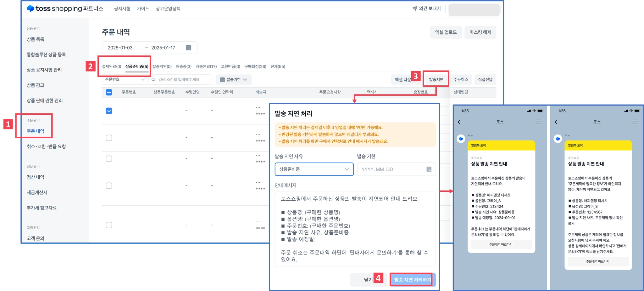Image resolution: width=644 pixels, height=291 pixels.
Task: Click the calendar icon on 발송기한 filter
Action: 222,80
